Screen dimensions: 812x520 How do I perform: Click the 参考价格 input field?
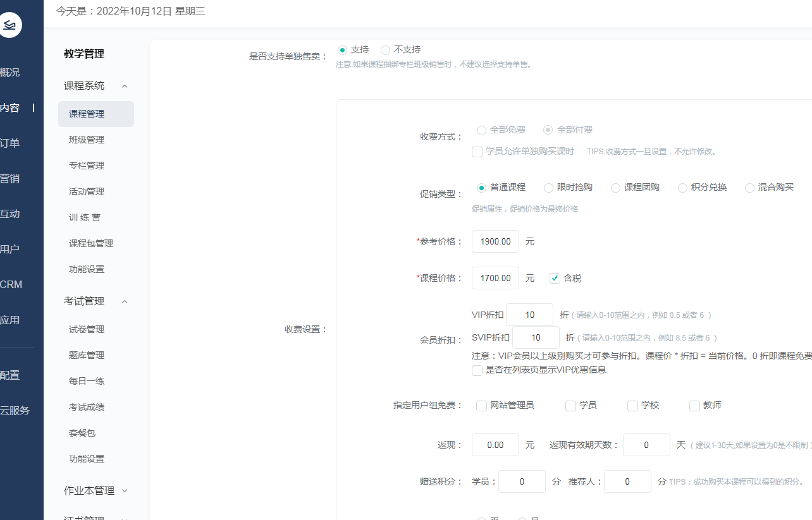(495, 241)
